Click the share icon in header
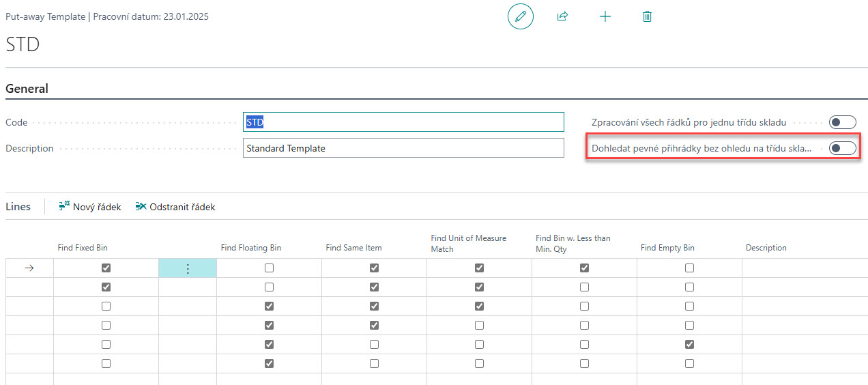 (x=562, y=16)
